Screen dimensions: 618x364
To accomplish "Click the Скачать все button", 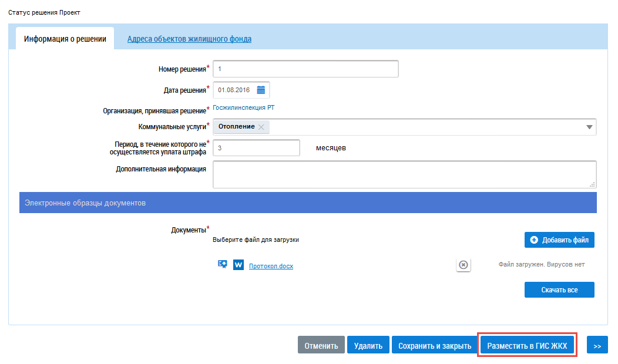I will click(559, 289).
